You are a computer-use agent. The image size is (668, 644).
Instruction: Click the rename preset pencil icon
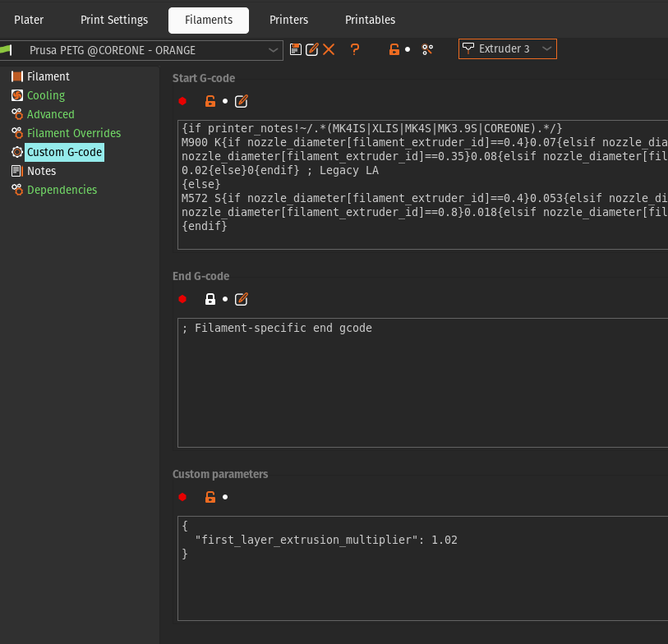coord(312,49)
